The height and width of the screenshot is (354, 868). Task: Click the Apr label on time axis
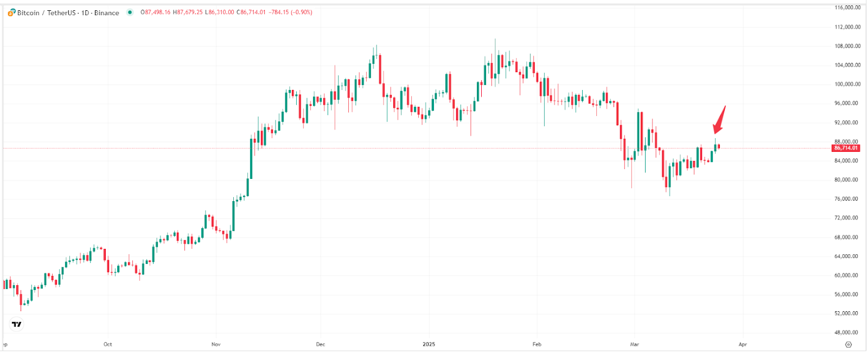click(x=743, y=344)
